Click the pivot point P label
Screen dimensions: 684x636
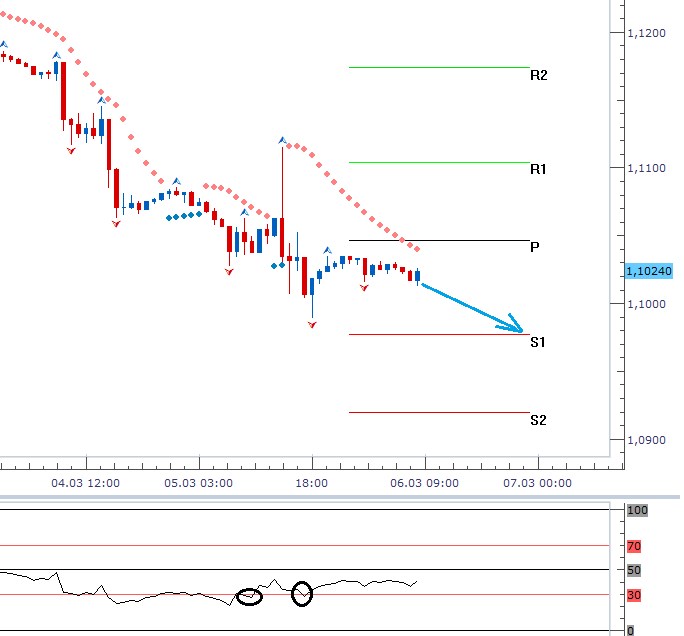coord(535,247)
